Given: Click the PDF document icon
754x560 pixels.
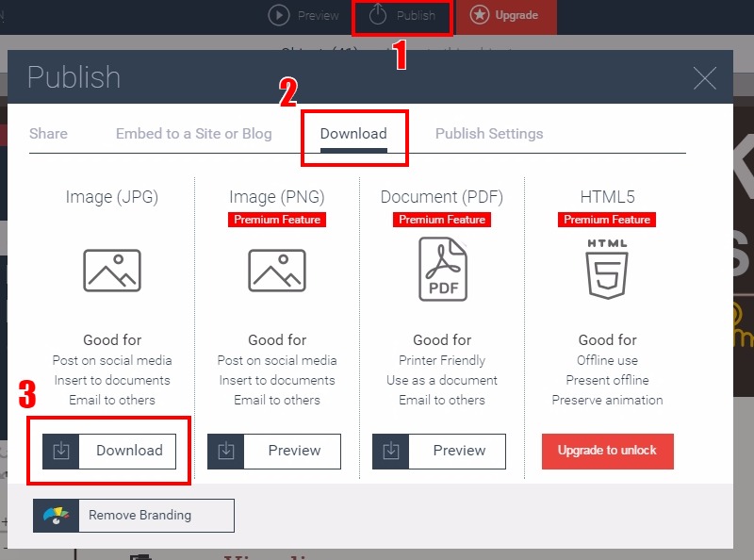Looking at the screenshot, I should (x=442, y=269).
